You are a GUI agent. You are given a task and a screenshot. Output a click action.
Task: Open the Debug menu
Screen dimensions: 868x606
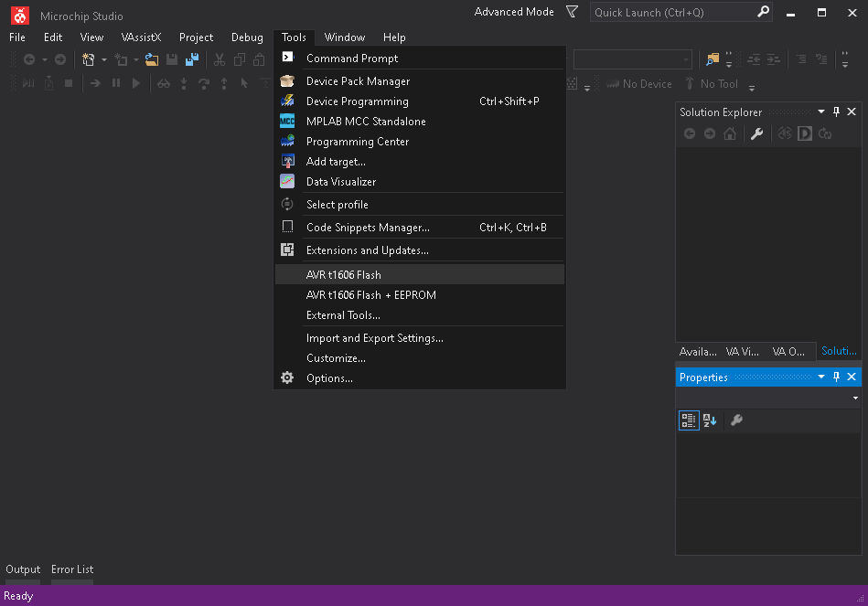click(247, 37)
